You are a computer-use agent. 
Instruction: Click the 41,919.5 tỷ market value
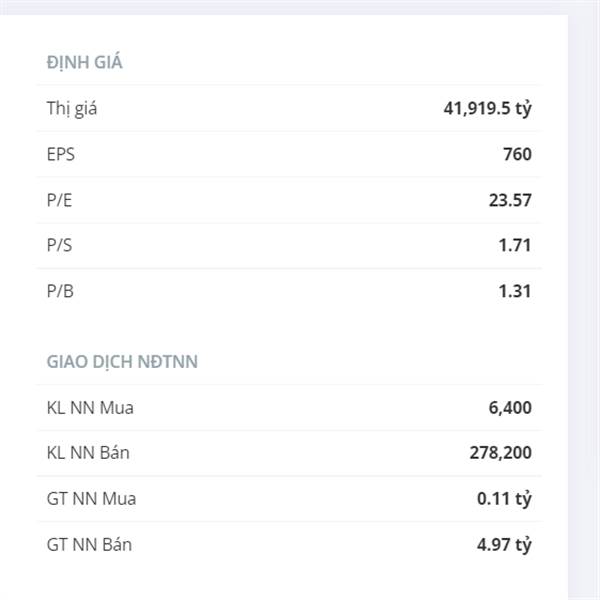coord(488,108)
